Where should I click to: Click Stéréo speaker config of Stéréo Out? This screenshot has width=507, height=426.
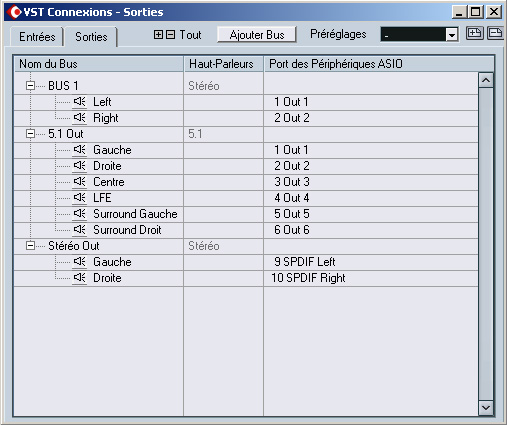pyautogui.click(x=204, y=246)
